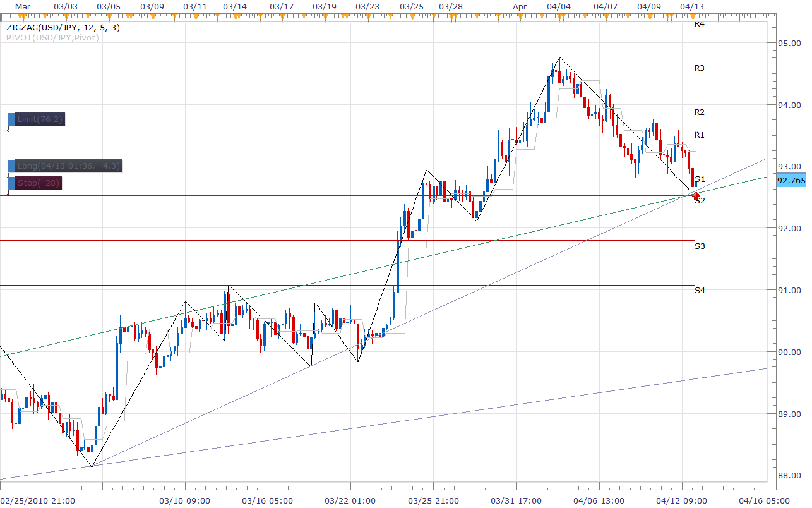Click the blue handle beside the Long position label
Screen dimensions: 812x508
tap(11, 166)
